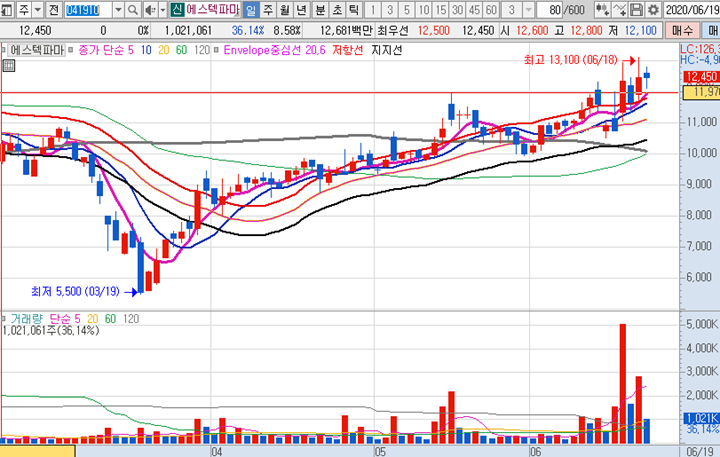
Task: Open the stock code search magnifier
Action: click(x=133, y=9)
